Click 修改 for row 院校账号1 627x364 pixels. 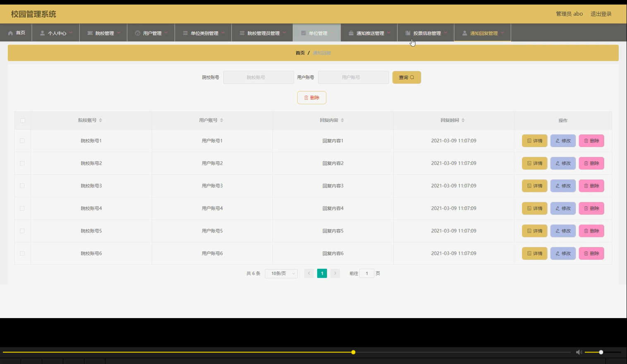point(563,141)
